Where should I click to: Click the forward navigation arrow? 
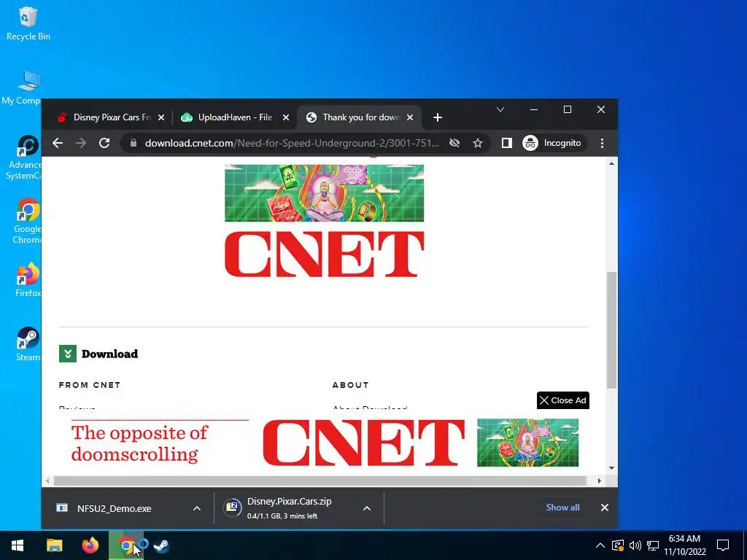[81, 143]
